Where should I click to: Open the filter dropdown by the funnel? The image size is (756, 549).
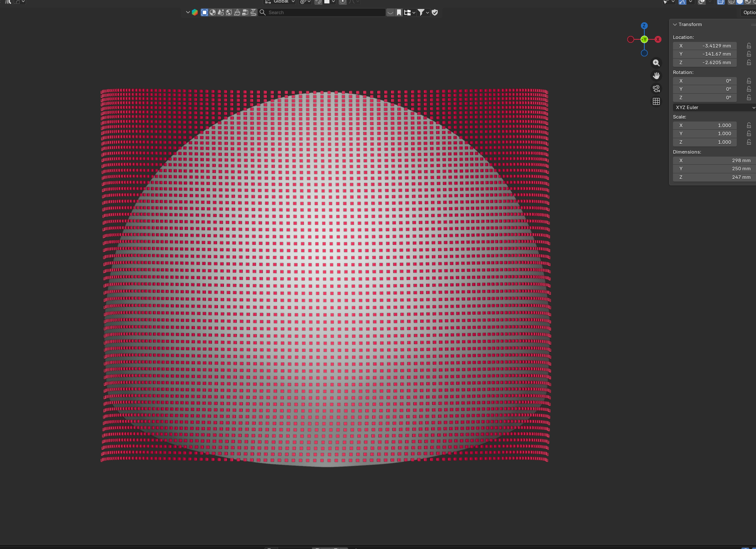pos(423,12)
